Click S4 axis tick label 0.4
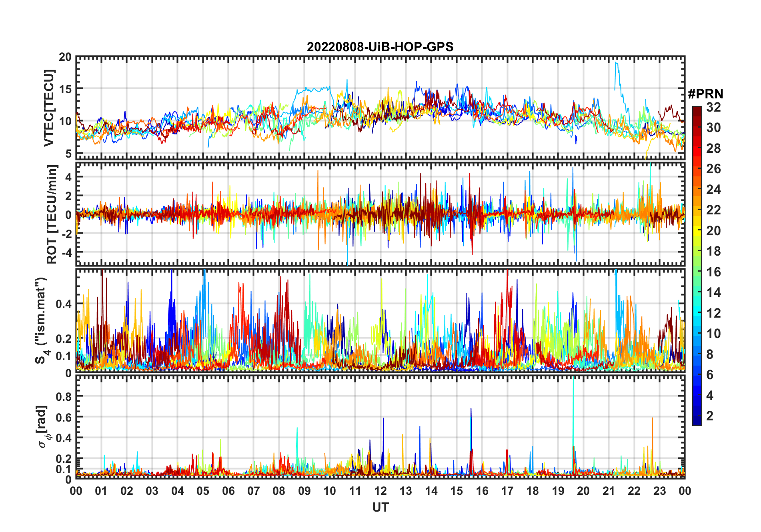Image resolution: width=761 pixels, height=532 pixels. pyautogui.click(x=64, y=304)
